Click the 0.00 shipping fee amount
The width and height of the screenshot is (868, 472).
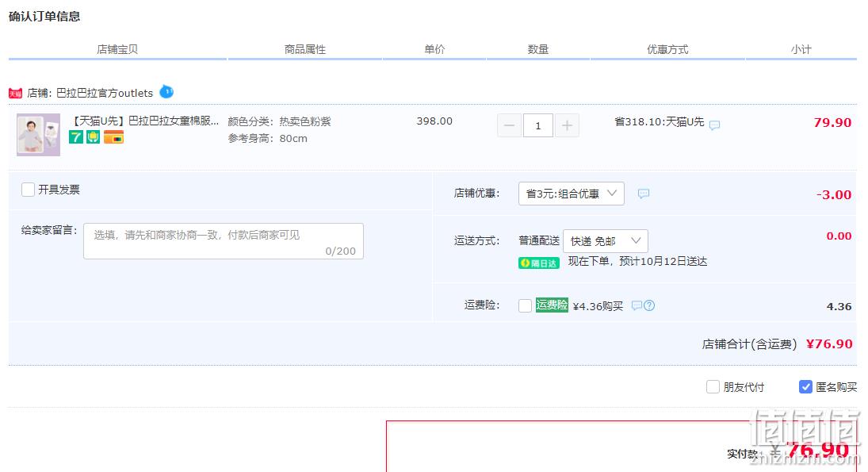tap(839, 236)
